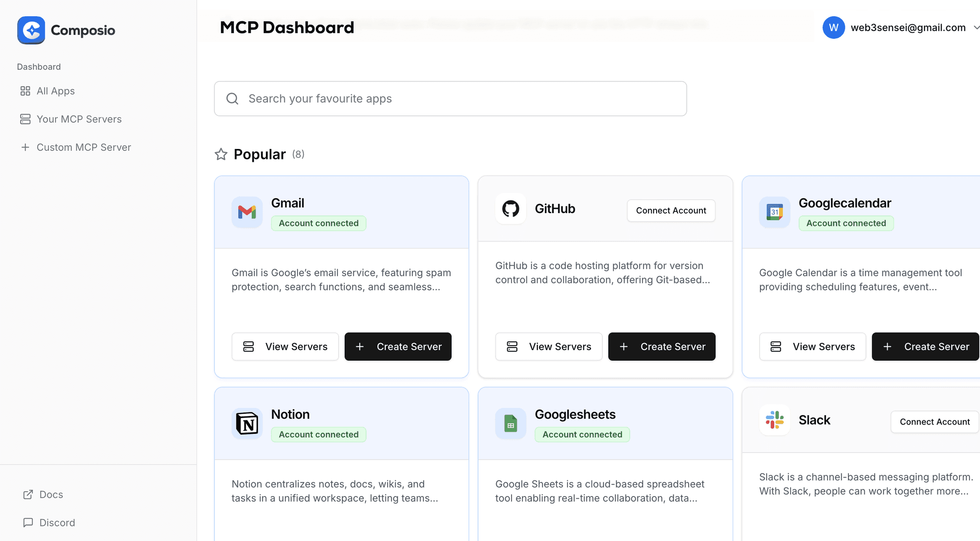Connect Account for GitHub

coord(670,210)
